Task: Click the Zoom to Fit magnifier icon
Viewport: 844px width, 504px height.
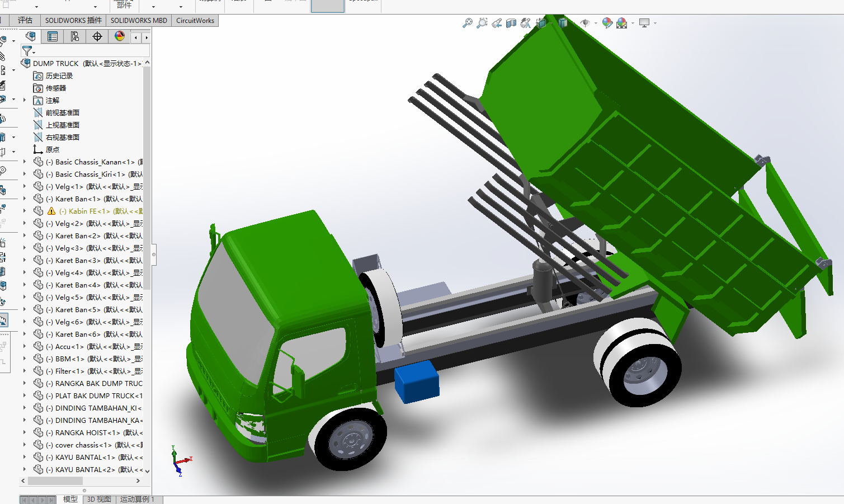Action: 468,23
